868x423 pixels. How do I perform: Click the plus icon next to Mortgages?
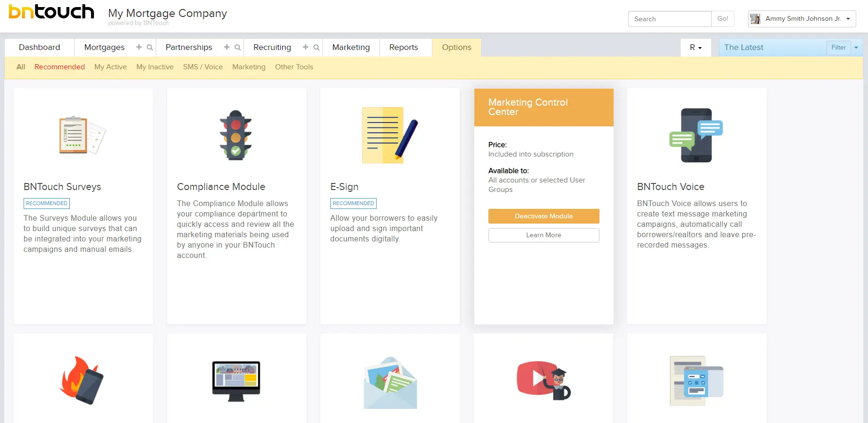point(139,47)
